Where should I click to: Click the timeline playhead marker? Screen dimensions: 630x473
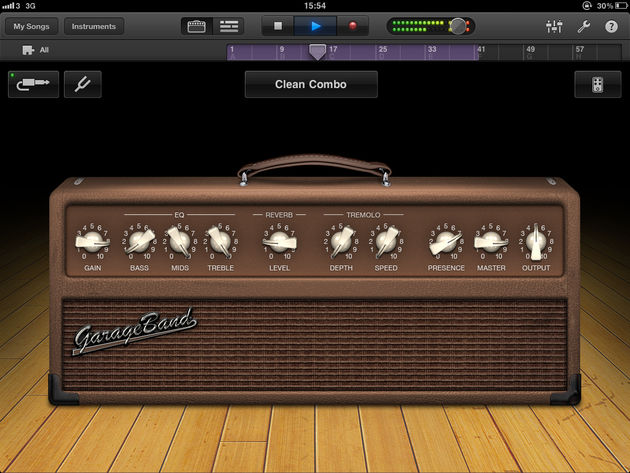pyautogui.click(x=317, y=52)
